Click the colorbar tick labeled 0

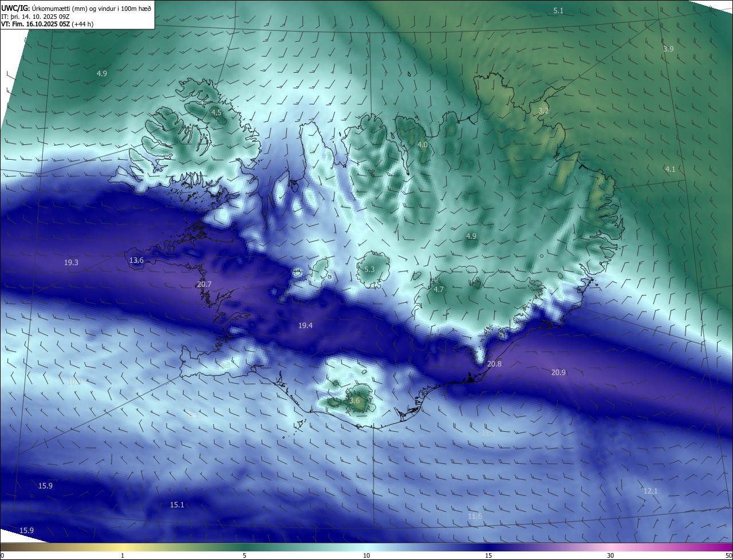2,555
